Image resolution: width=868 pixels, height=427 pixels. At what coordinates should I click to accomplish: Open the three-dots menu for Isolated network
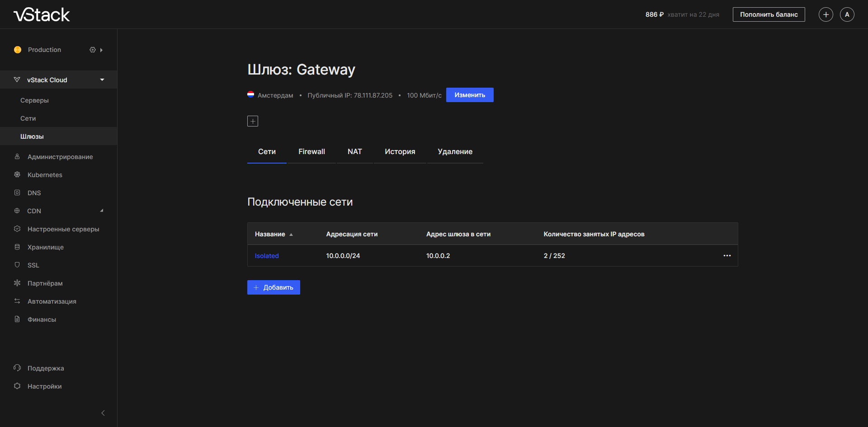[x=726, y=256]
